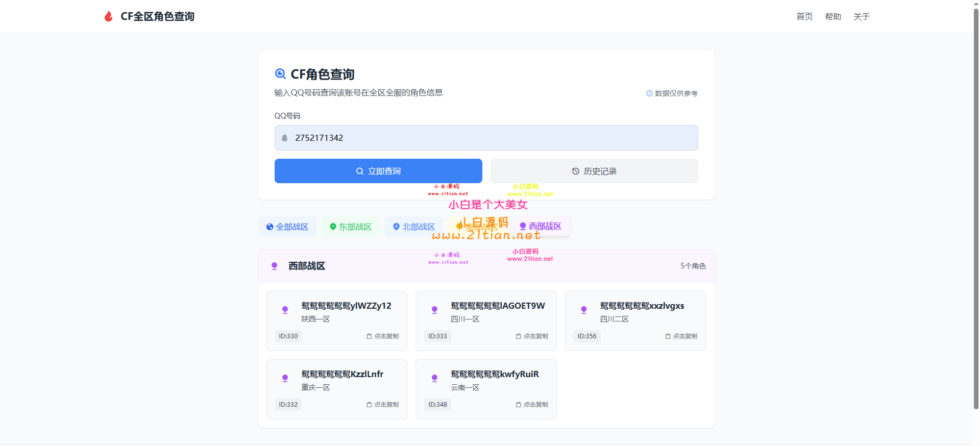Open 帮助 in the top navigation
This screenshot has height=446, width=980.
[x=833, y=17]
